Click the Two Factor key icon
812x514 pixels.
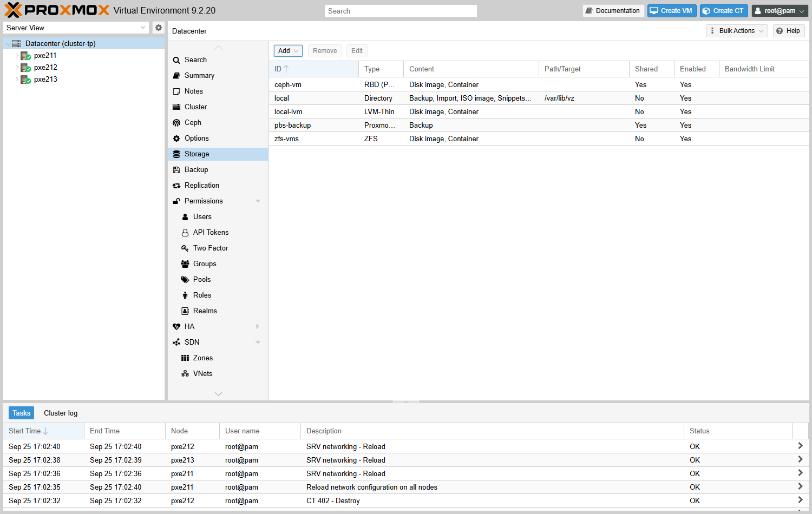click(185, 248)
